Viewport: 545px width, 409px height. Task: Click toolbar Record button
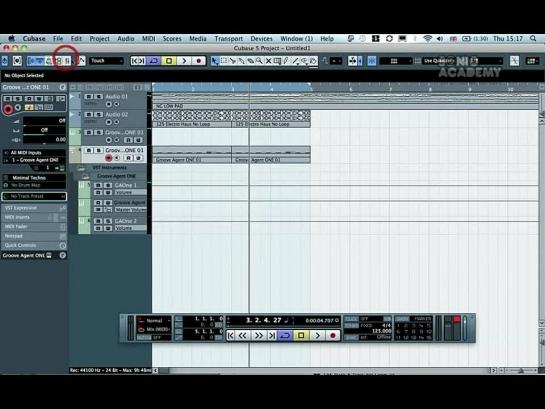pyautogui.click(x=198, y=61)
